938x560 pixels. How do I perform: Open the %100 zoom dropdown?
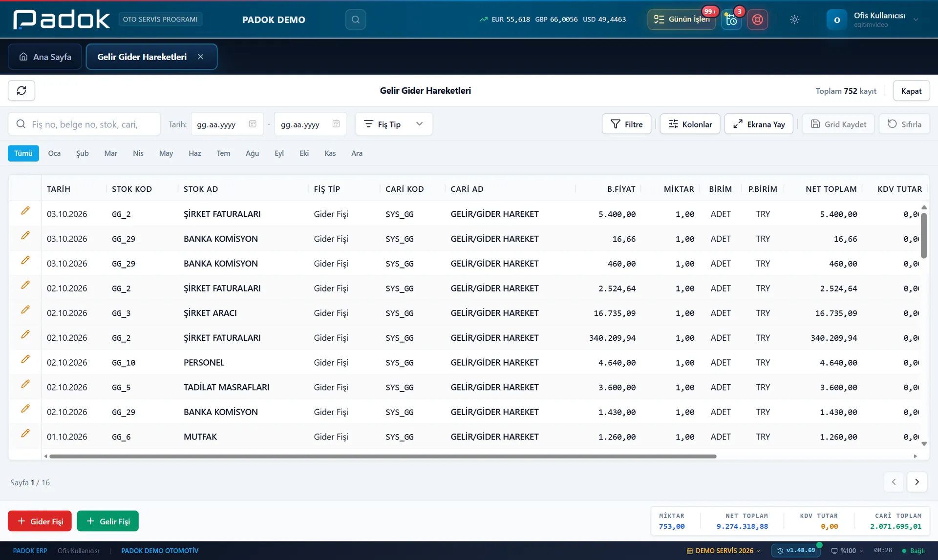847,551
